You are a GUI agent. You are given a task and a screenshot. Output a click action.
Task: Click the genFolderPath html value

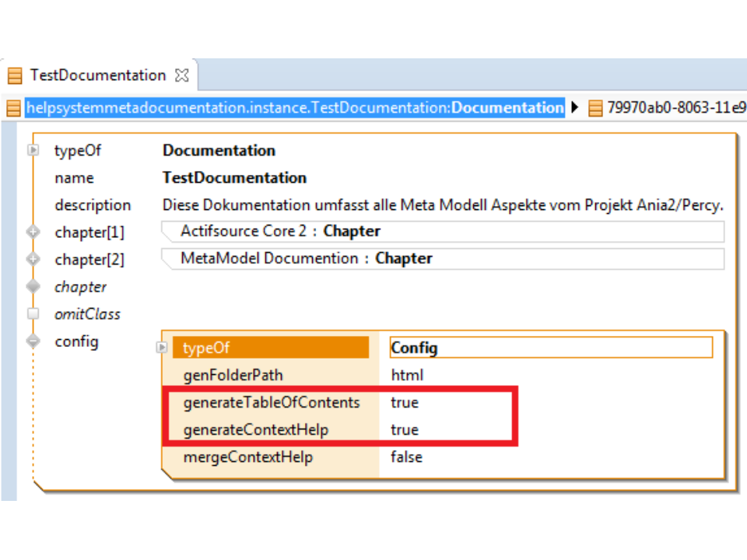tap(407, 375)
